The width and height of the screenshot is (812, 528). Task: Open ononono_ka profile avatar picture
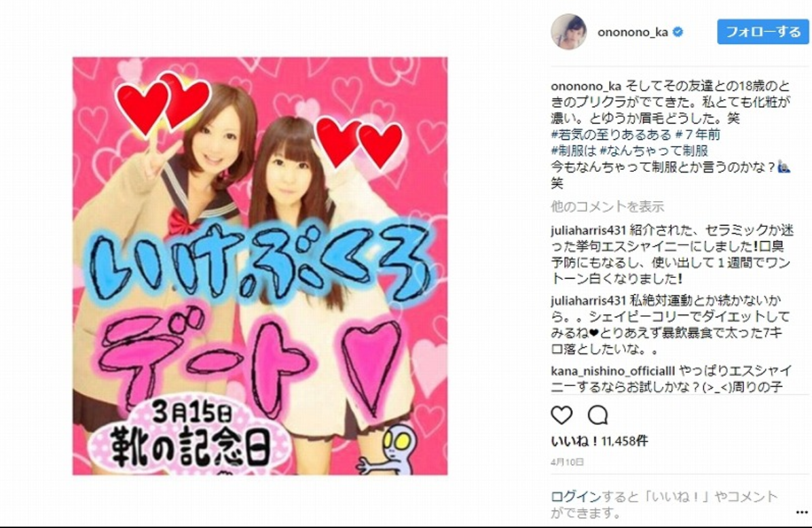569,32
